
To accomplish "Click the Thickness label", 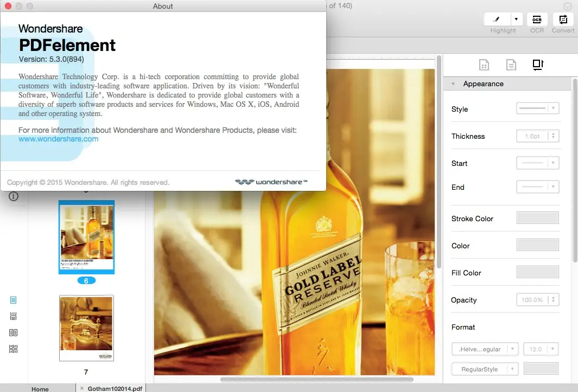I will click(468, 136).
